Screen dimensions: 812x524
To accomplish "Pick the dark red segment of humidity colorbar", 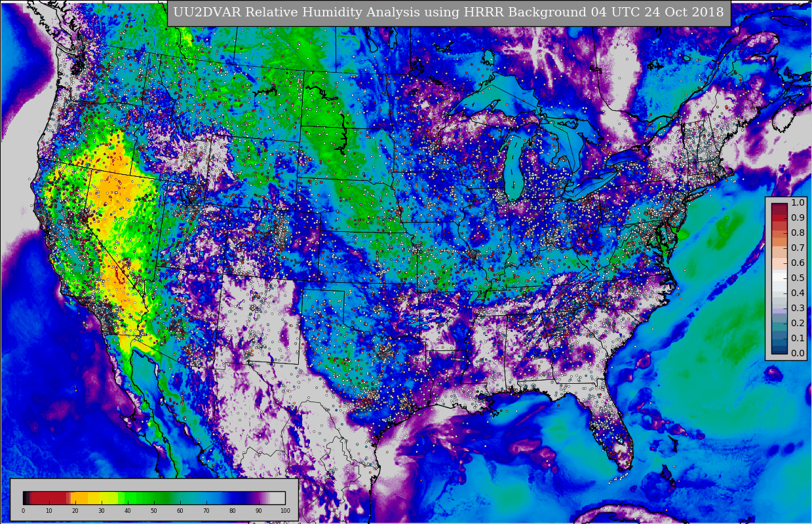I will pyautogui.click(x=48, y=498).
